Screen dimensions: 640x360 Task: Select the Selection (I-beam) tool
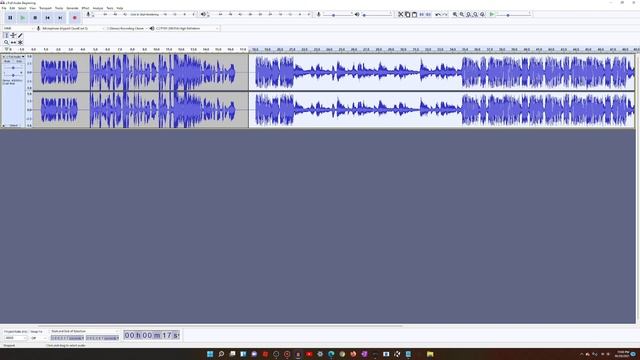[6, 36]
